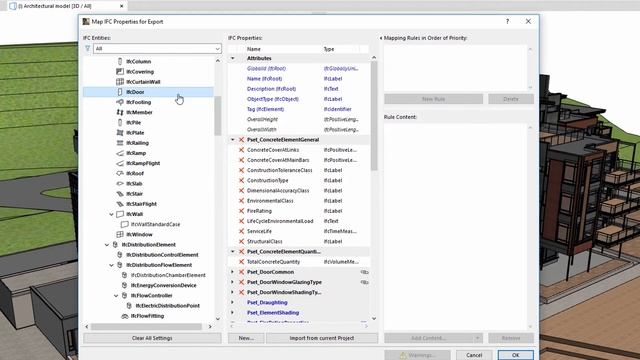The width and height of the screenshot is (640, 360).
Task: Click the IfcEnergyConversionDevice icon
Action: point(124,285)
